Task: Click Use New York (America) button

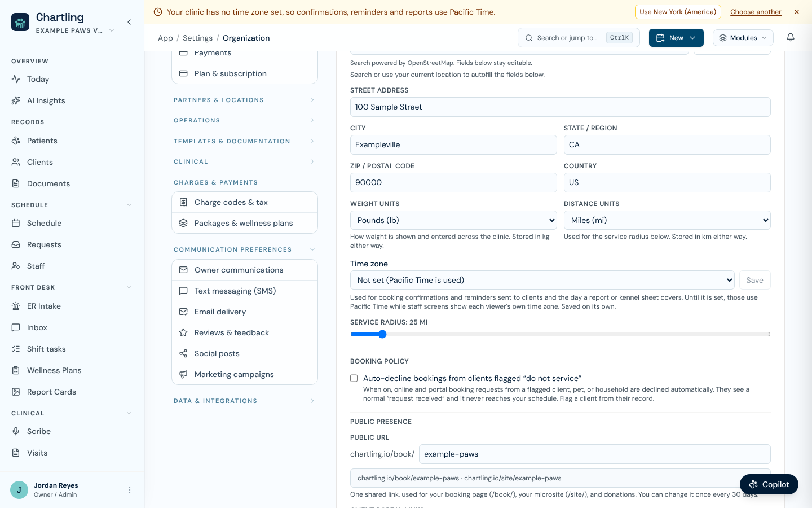Action: [x=678, y=12]
